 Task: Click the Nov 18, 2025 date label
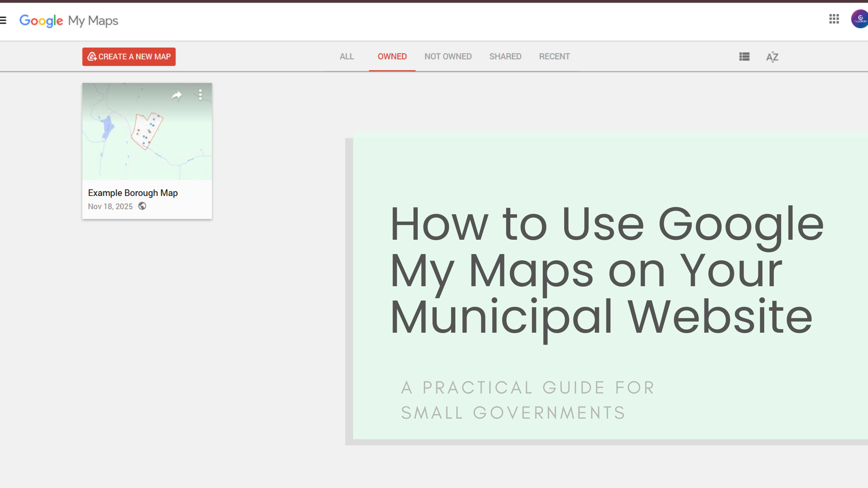point(110,206)
